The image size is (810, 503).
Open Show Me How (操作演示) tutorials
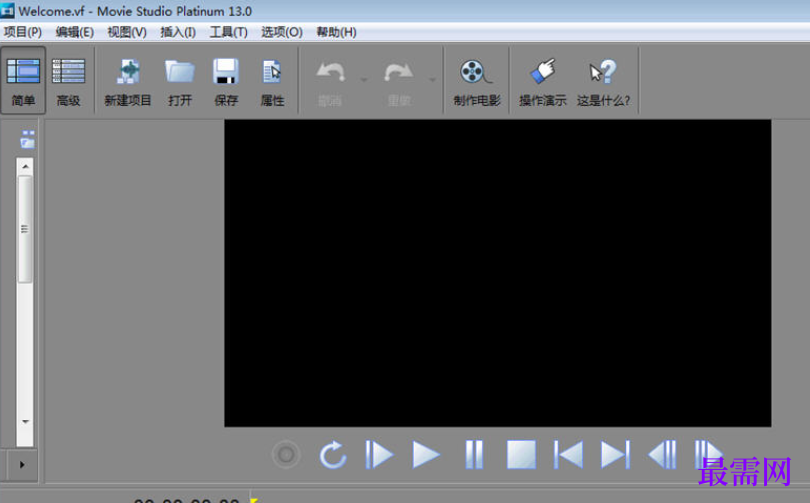[542, 83]
